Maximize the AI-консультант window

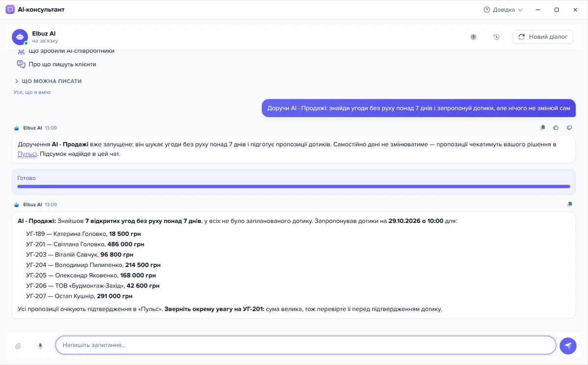click(x=557, y=10)
